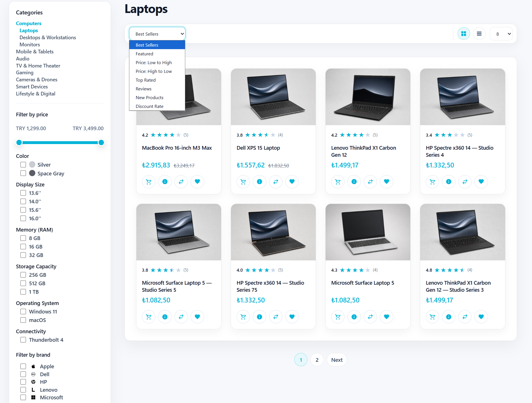Screen dimensions: 532x403
Task: Open info for Dell XPS 15 Laptop
Action: click(260, 182)
